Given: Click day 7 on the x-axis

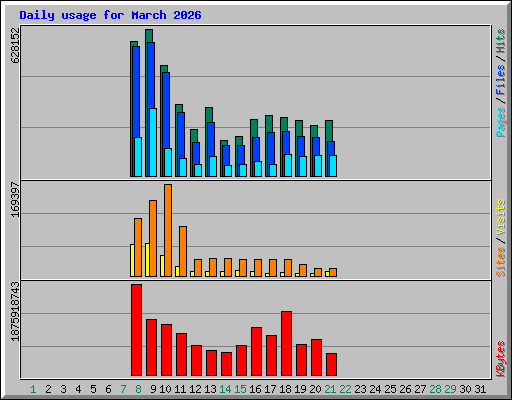Looking at the screenshot, I should point(123,389).
